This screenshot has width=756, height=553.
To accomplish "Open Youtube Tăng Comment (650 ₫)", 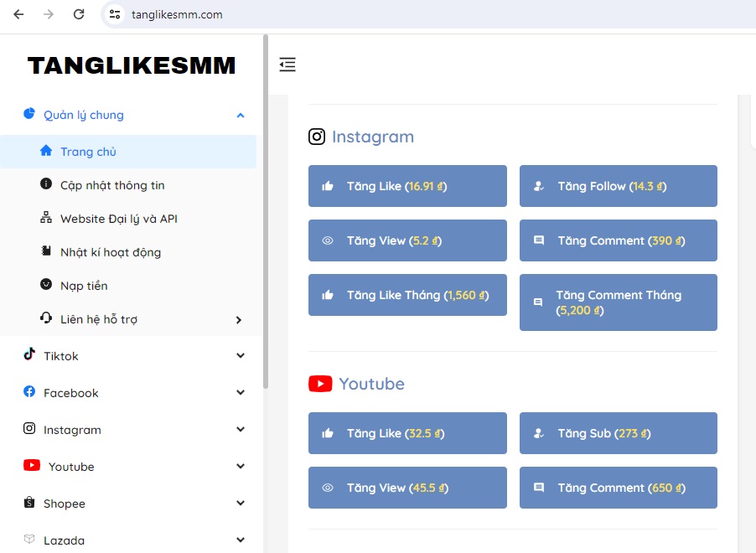I will pos(618,488).
